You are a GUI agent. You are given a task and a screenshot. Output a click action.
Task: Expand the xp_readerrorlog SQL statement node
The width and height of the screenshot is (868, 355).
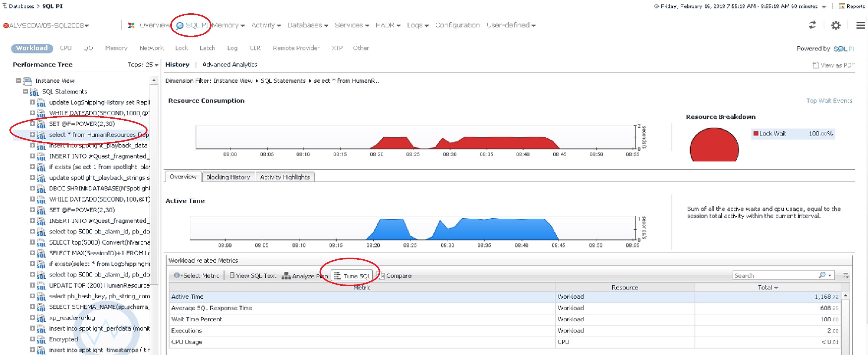32,317
